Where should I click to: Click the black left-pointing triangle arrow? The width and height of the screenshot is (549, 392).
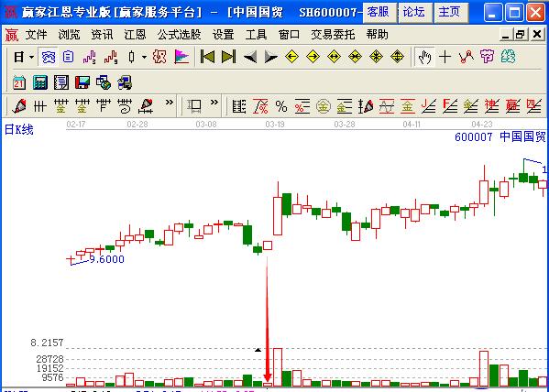[x=250, y=57]
